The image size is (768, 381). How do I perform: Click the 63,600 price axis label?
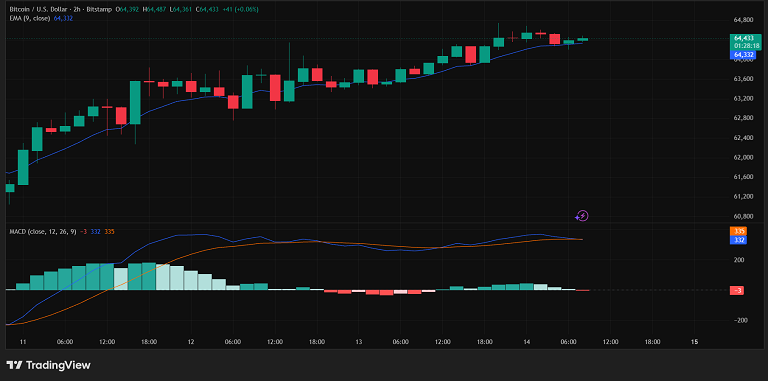coord(743,79)
